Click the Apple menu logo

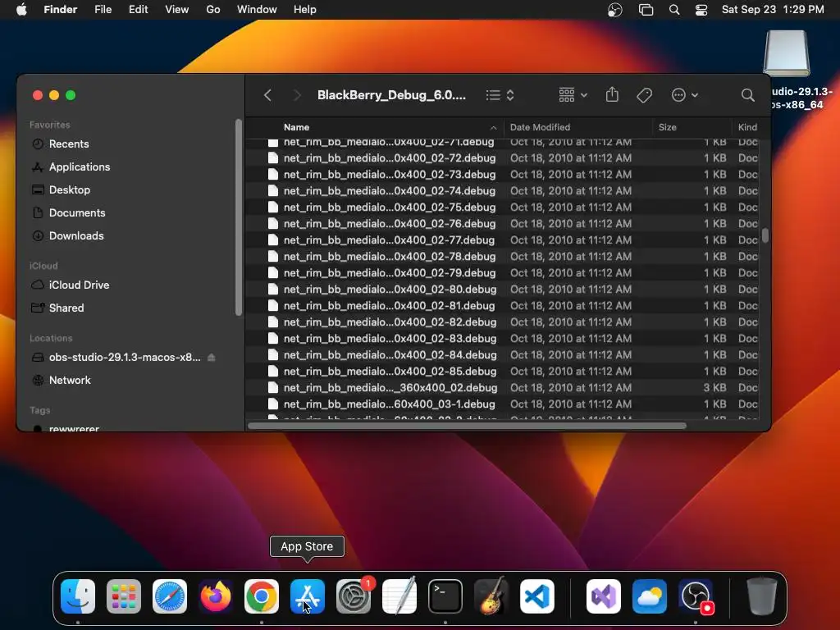pyautogui.click(x=21, y=10)
